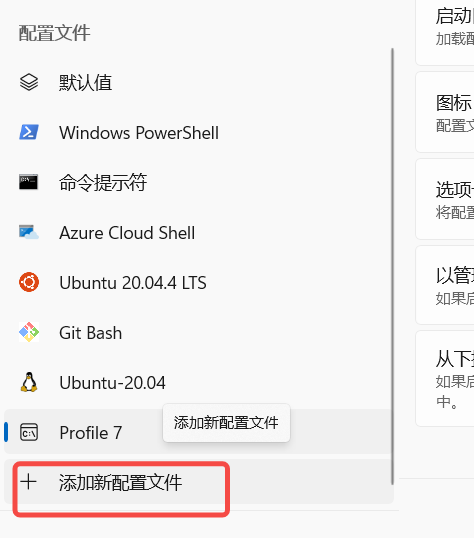The image size is (474, 538).
Task: Open the Azure Cloud Shell profile
Action: pyautogui.click(x=198, y=232)
